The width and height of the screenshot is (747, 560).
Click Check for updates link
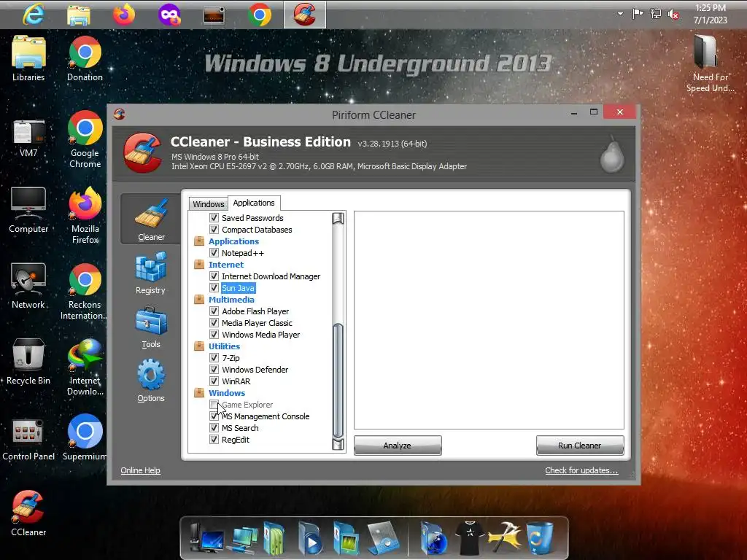[581, 470]
